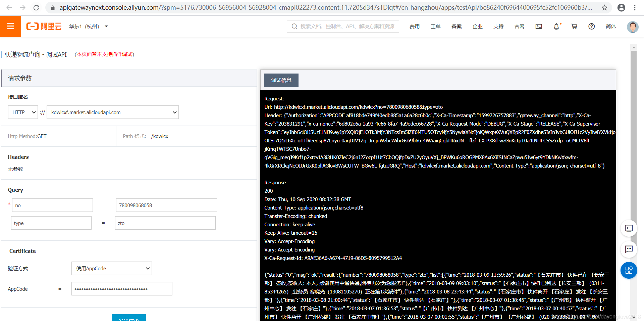Select the HTTP protocol dropdown
Viewport: 644px width, 323px height.
(x=23, y=112)
